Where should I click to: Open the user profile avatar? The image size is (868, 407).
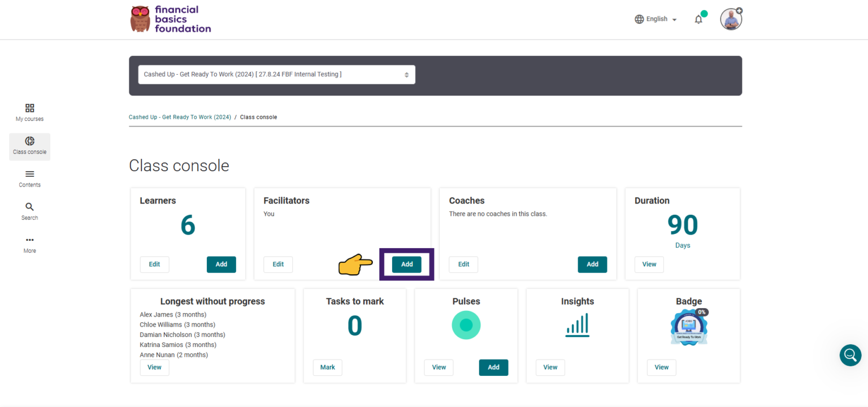(x=731, y=19)
